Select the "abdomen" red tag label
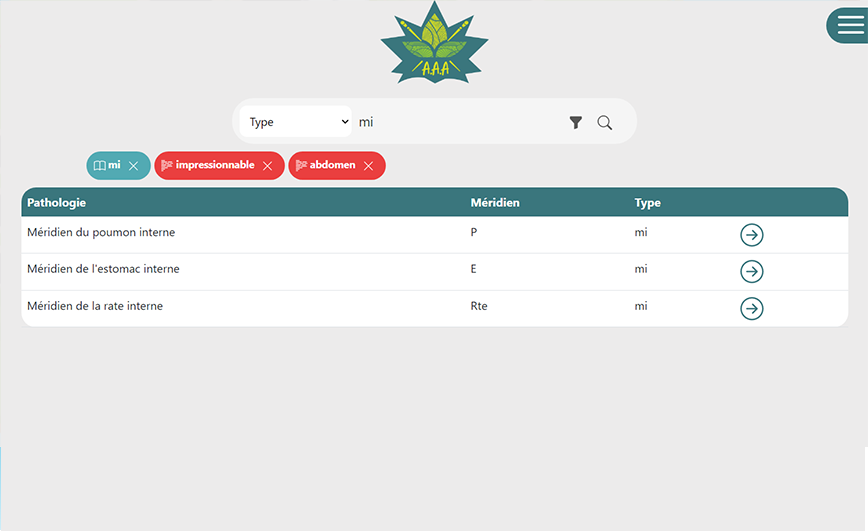Image resolution: width=868 pixels, height=532 pixels. tap(332, 165)
